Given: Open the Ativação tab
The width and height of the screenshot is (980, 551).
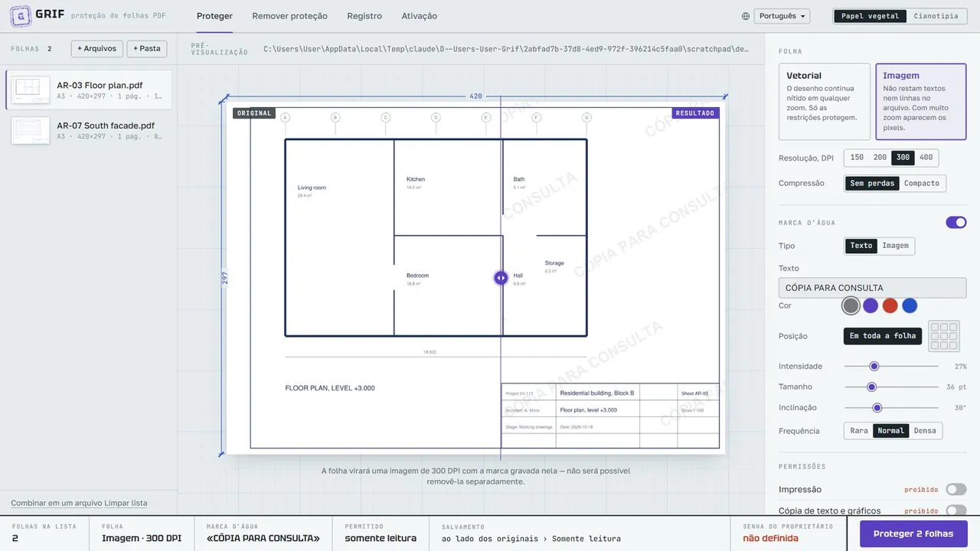Looking at the screenshot, I should [x=420, y=16].
